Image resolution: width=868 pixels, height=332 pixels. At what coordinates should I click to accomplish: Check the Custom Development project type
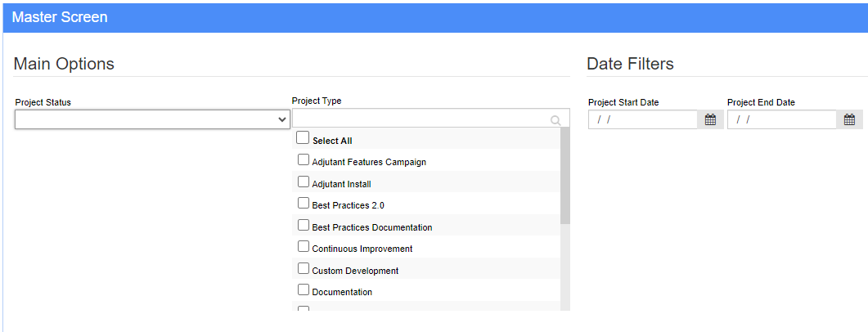(x=304, y=268)
